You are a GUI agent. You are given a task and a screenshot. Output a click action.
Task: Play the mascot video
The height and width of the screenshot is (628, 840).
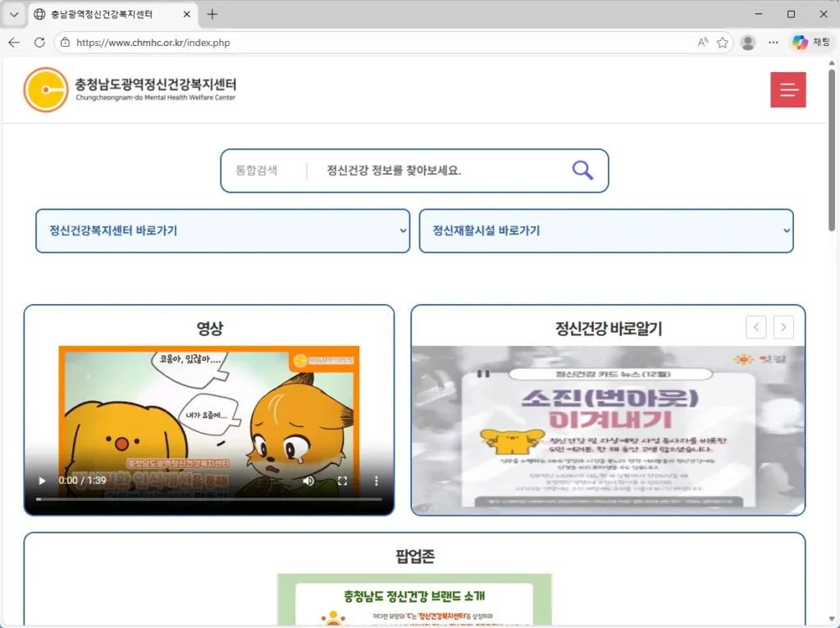43,481
